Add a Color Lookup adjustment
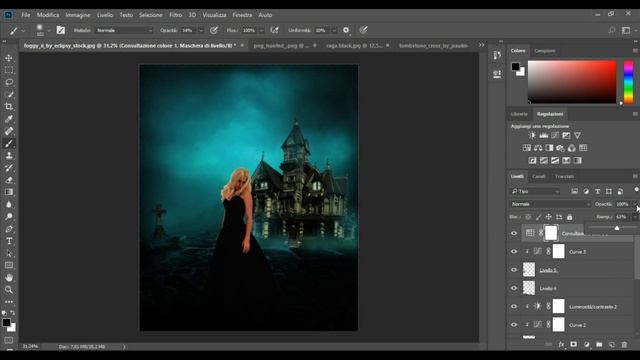The height and width of the screenshot is (360, 640). (583, 148)
